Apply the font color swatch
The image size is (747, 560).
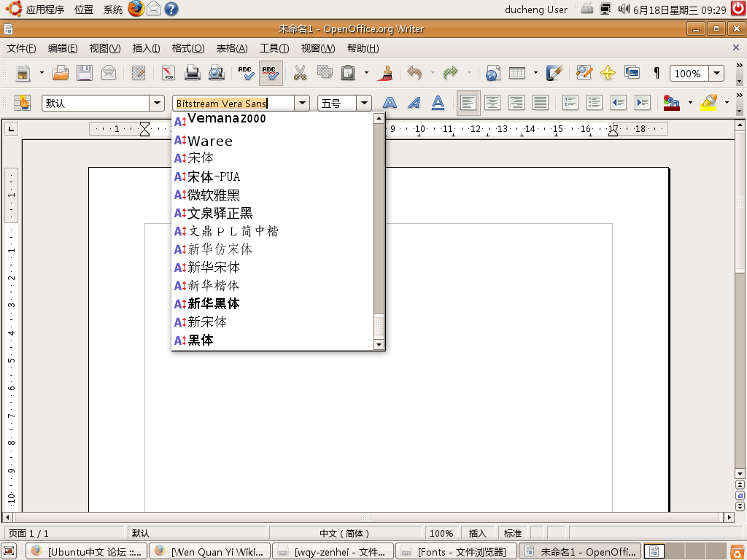(x=672, y=103)
